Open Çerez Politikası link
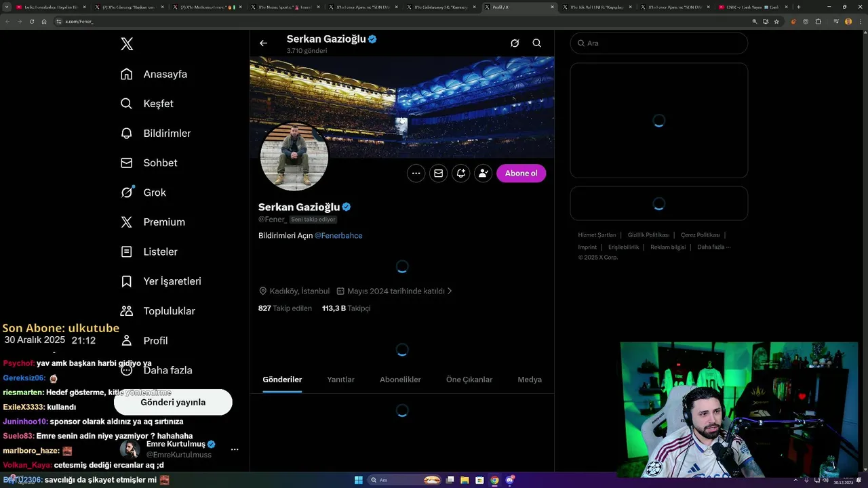This screenshot has width=868, height=488. tap(701, 235)
